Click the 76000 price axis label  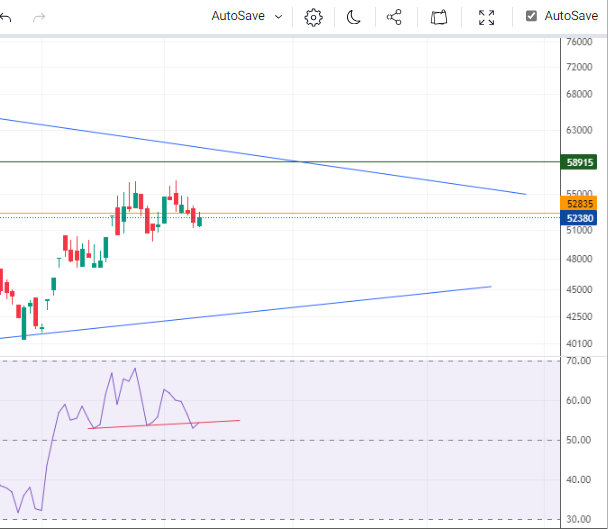(x=579, y=42)
